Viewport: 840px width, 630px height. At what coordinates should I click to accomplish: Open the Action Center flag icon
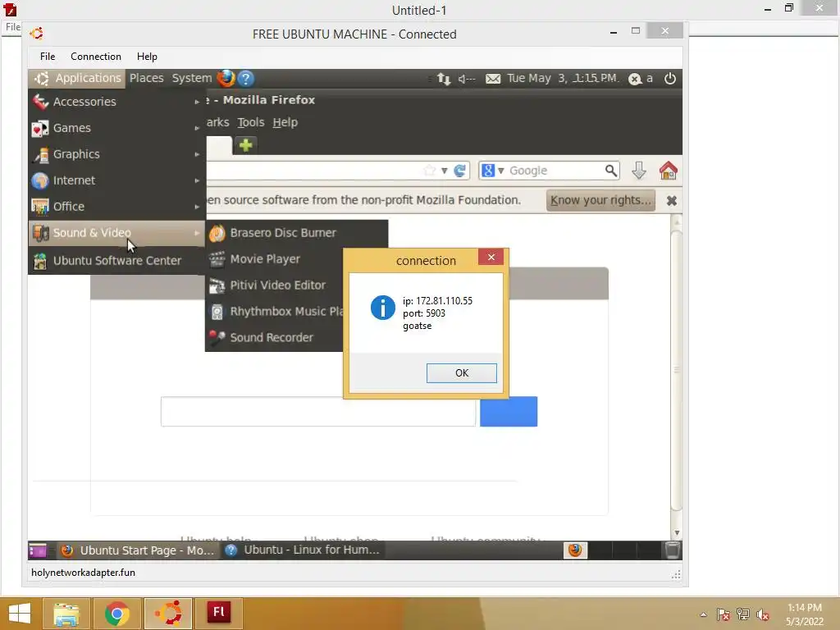click(x=723, y=614)
